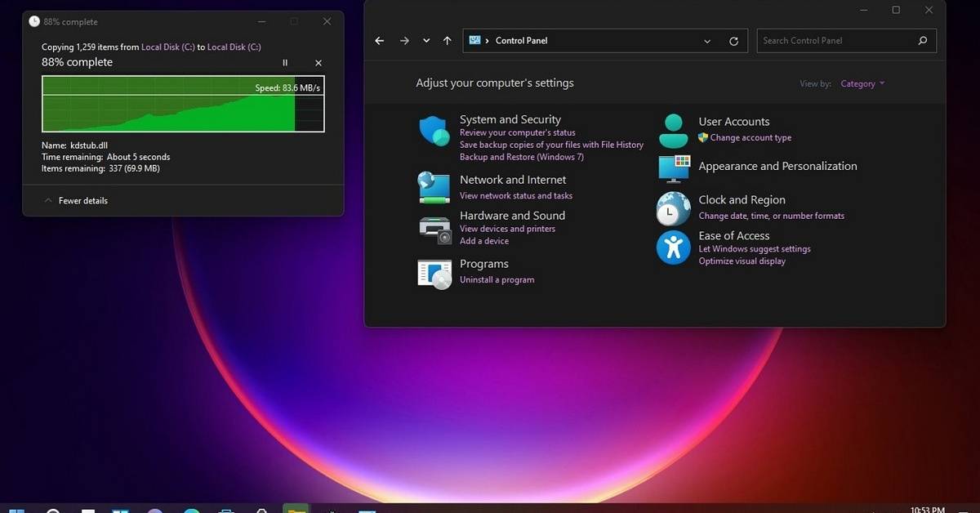The width and height of the screenshot is (980, 513).
Task: Open Change account type link
Action: 750,138
